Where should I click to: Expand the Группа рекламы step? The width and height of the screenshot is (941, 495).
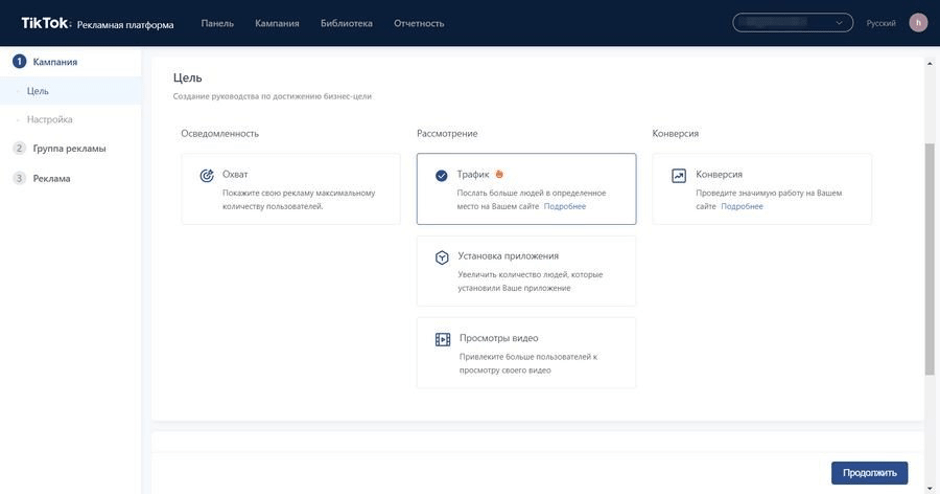click(x=69, y=149)
